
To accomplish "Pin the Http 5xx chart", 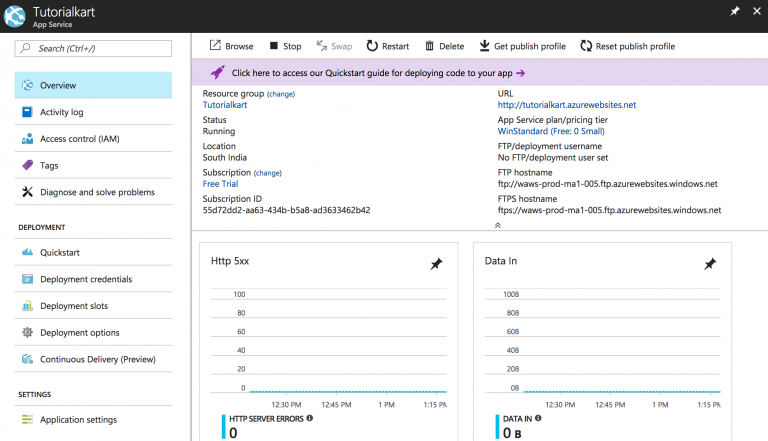I will [x=436, y=264].
